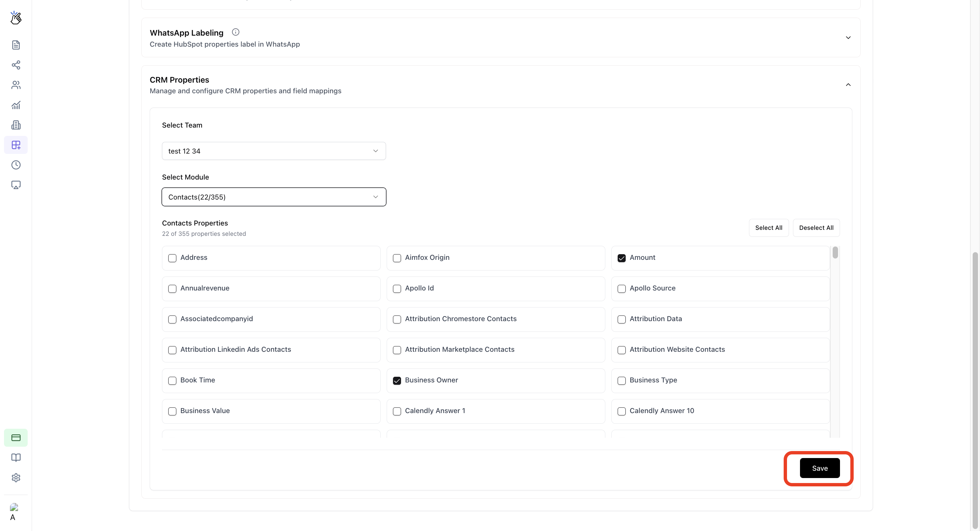Click WhatsApp Labeling info icon
The height and width of the screenshot is (531, 980).
[235, 32]
